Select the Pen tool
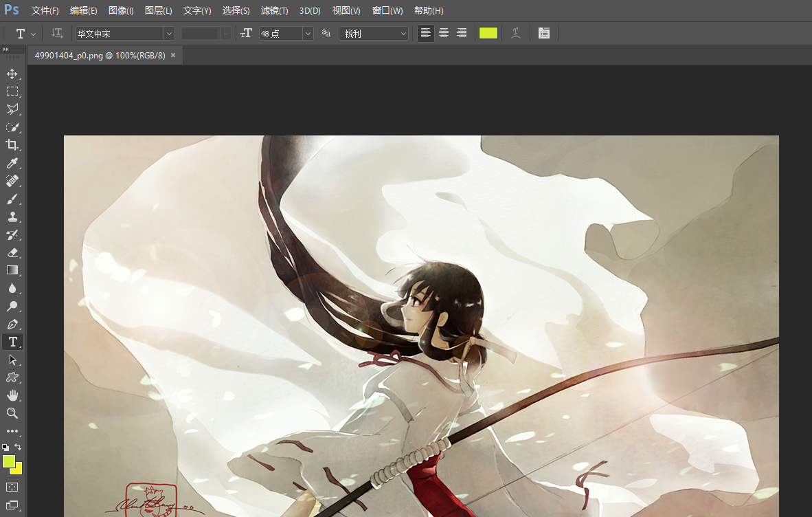812x517 pixels. (x=12, y=324)
